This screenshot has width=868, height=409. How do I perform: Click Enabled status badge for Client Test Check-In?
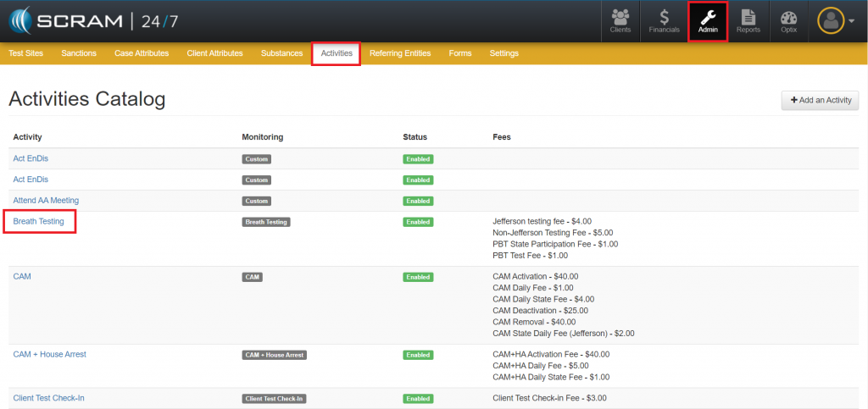[418, 398]
